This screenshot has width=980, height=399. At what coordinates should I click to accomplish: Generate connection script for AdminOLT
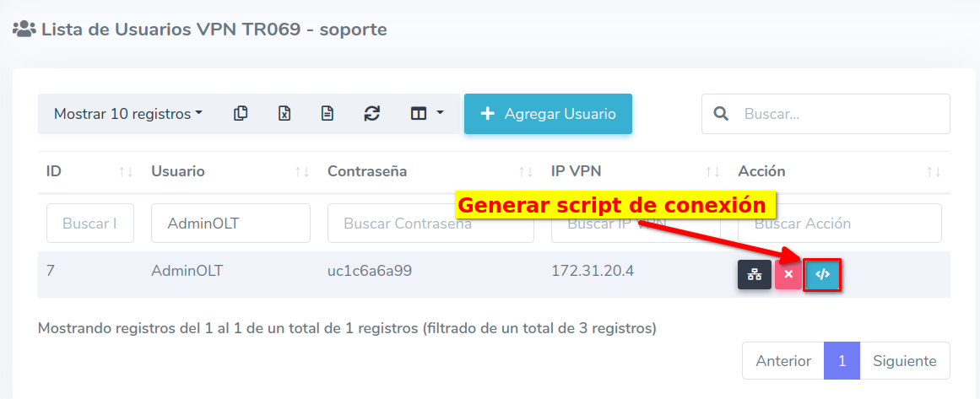click(x=822, y=275)
